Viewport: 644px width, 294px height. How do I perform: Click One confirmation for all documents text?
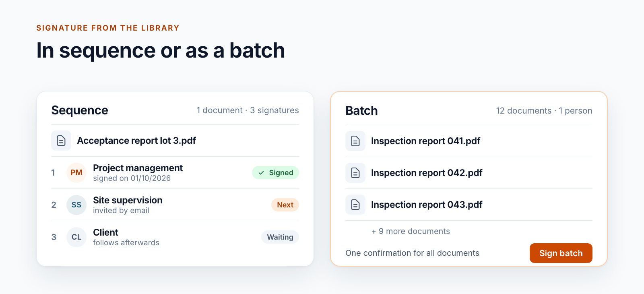pyautogui.click(x=412, y=253)
